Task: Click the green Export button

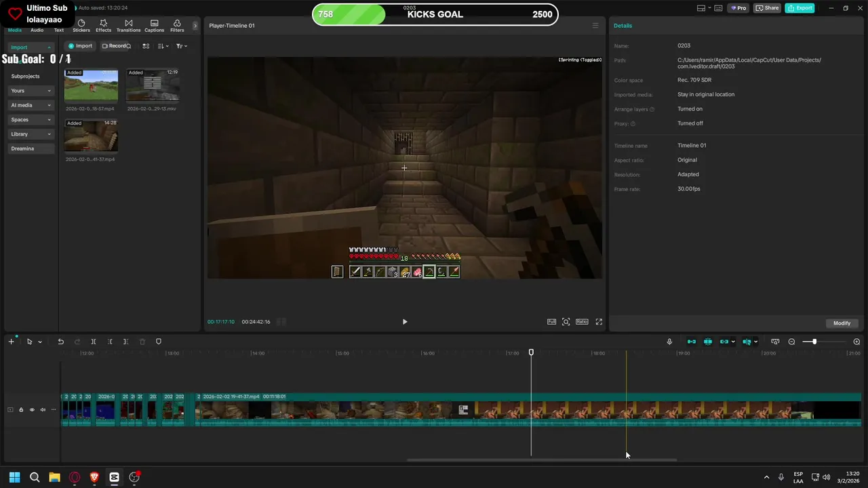Action: point(800,8)
